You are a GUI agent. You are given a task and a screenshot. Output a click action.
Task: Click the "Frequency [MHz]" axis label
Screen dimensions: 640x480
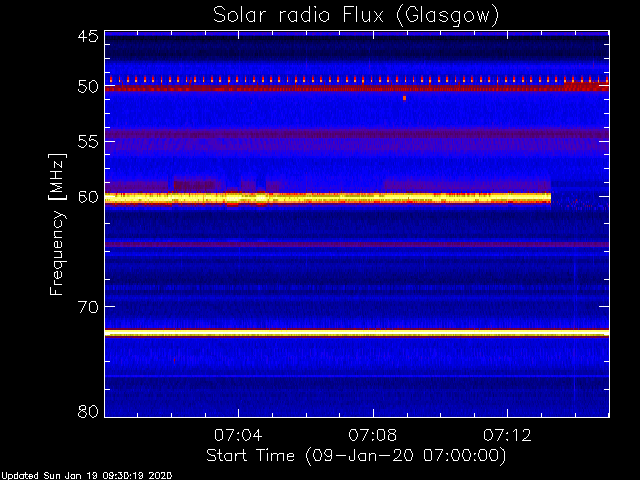(57, 224)
